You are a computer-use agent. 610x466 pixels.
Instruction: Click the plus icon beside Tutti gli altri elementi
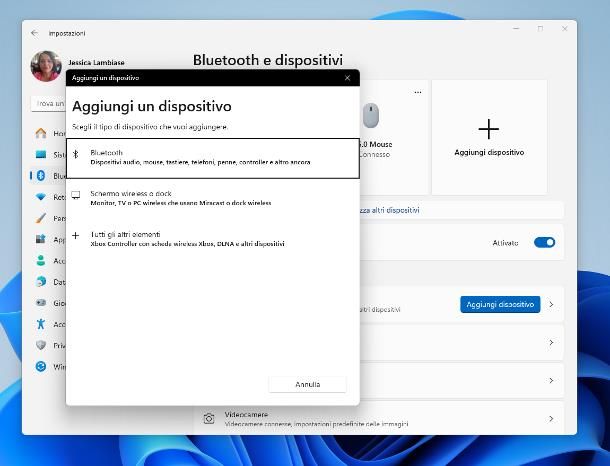point(76,235)
